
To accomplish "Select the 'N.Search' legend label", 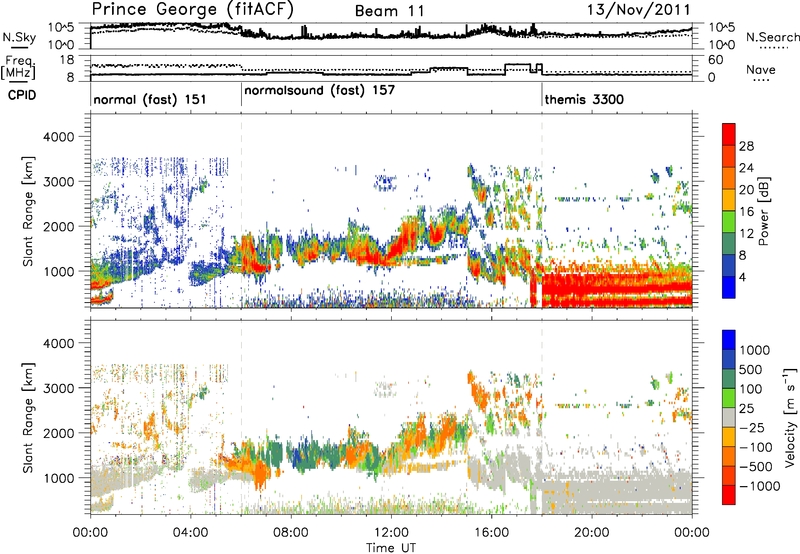I will click(x=772, y=37).
